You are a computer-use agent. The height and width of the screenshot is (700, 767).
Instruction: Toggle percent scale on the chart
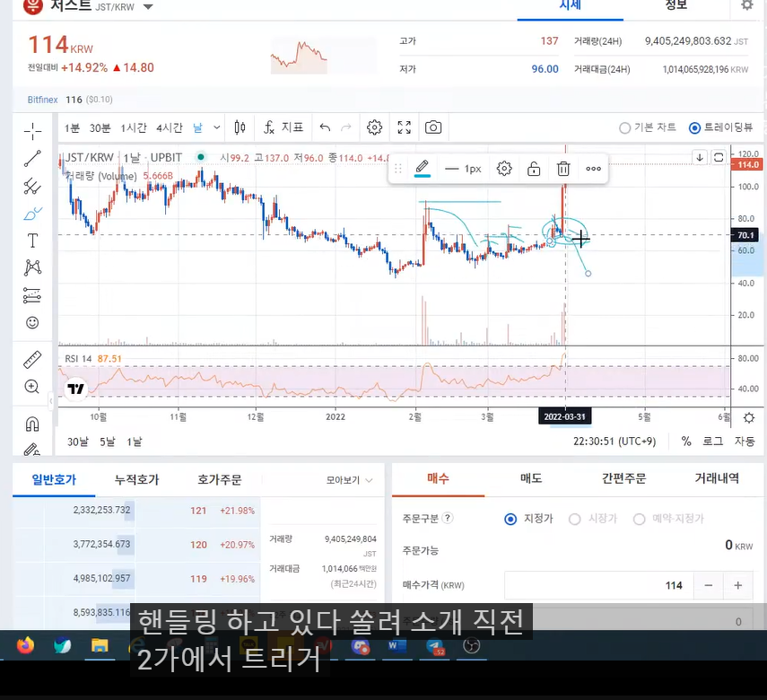pos(686,442)
